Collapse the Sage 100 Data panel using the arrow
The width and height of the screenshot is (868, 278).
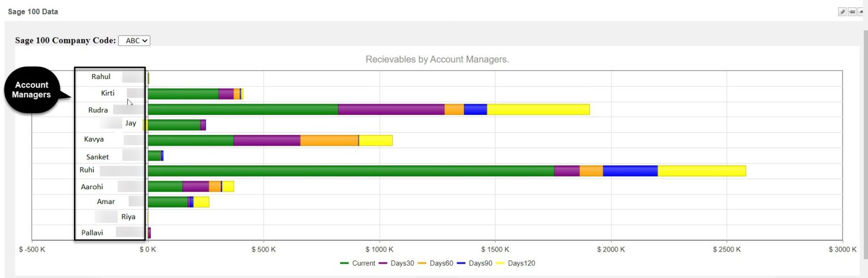861,12
